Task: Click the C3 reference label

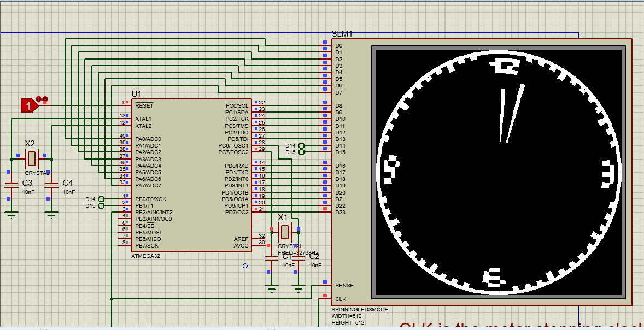Action: (27, 182)
